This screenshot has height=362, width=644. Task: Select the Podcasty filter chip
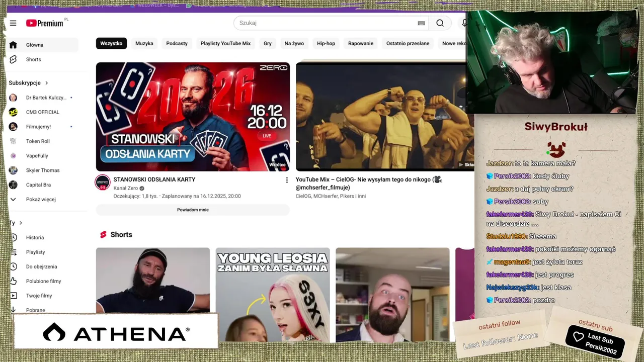tap(177, 43)
